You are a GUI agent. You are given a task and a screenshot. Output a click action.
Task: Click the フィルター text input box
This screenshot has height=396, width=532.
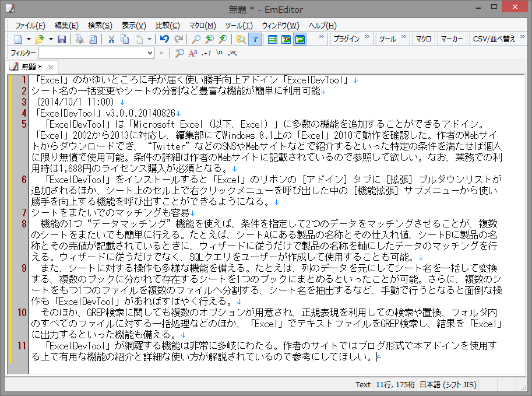pyautogui.click(x=93, y=53)
